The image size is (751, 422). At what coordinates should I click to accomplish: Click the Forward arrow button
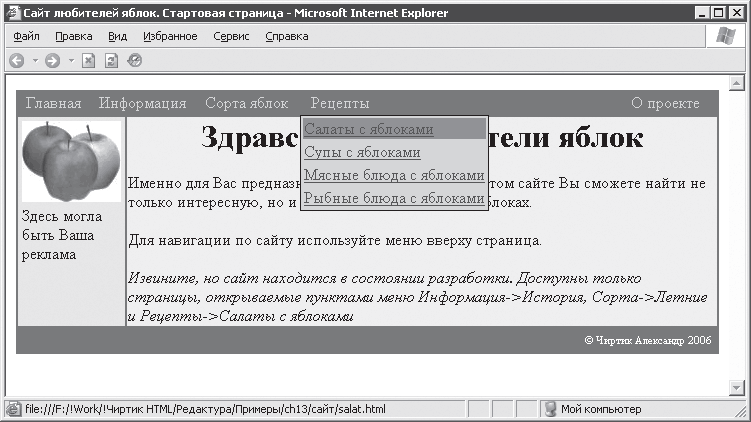click(52, 60)
